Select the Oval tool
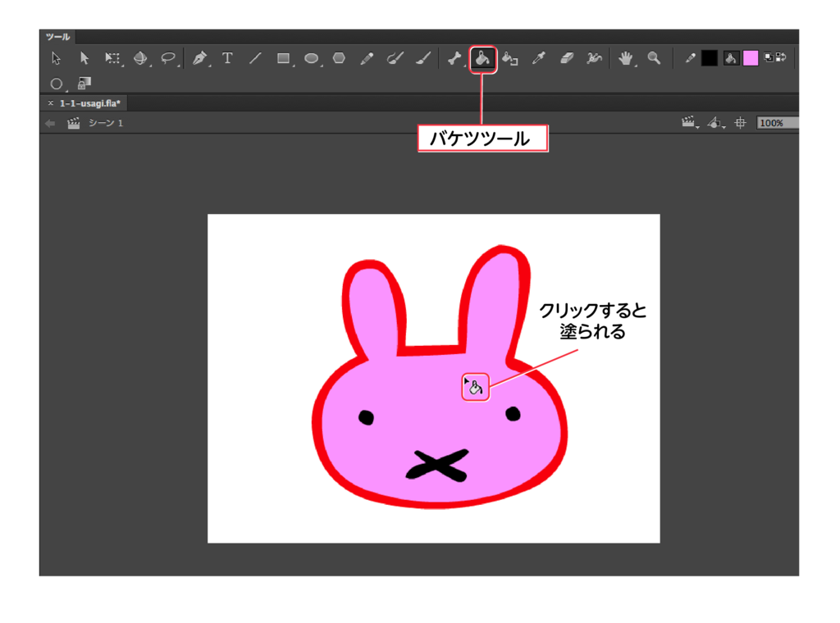Image resolution: width=840 pixels, height=623 pixels. [x=311, y=58]
